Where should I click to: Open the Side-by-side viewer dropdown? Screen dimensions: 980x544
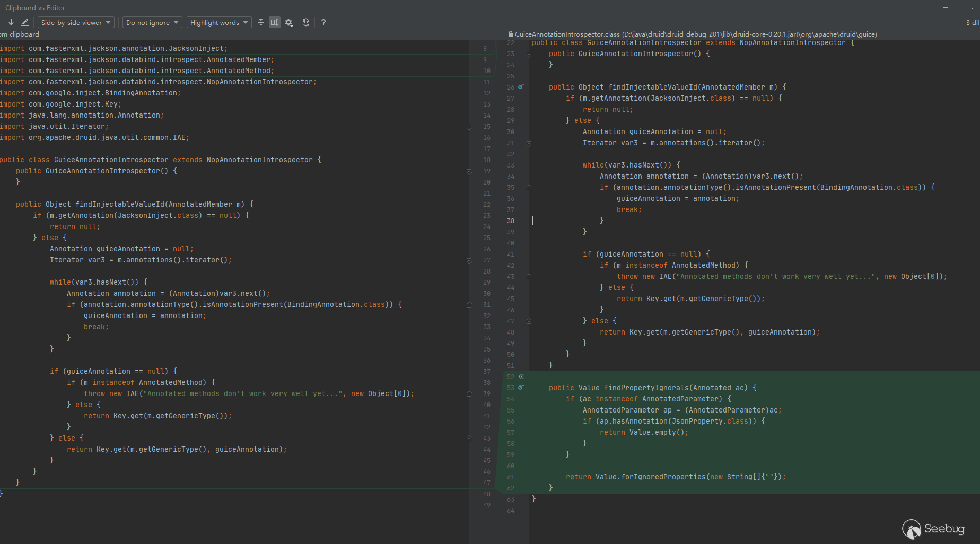[x=76, y=22]
